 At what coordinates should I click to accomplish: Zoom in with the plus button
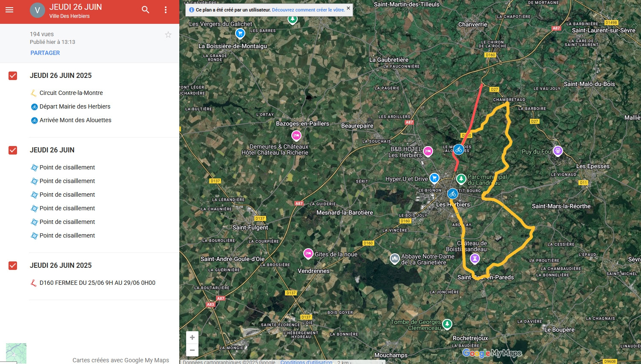click(192, 338)
